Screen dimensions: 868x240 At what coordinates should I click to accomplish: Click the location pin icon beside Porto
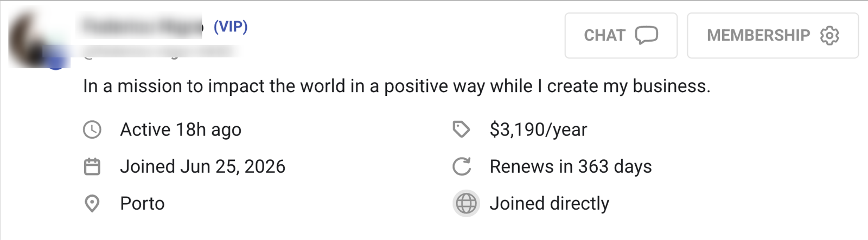[92, 204]
